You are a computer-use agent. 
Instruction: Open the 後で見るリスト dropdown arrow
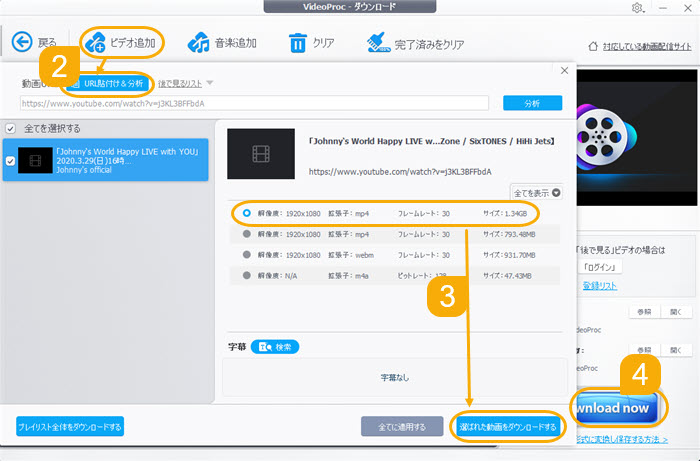[210, 83]
